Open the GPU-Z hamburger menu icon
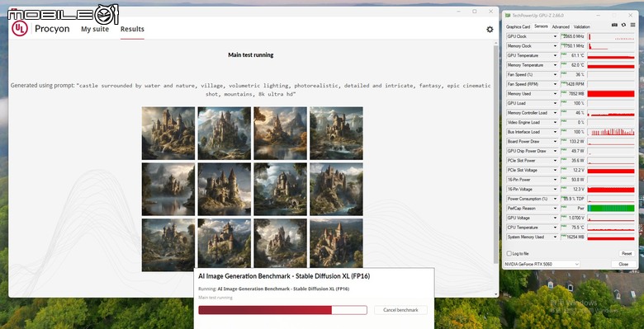 click(632, 25)
